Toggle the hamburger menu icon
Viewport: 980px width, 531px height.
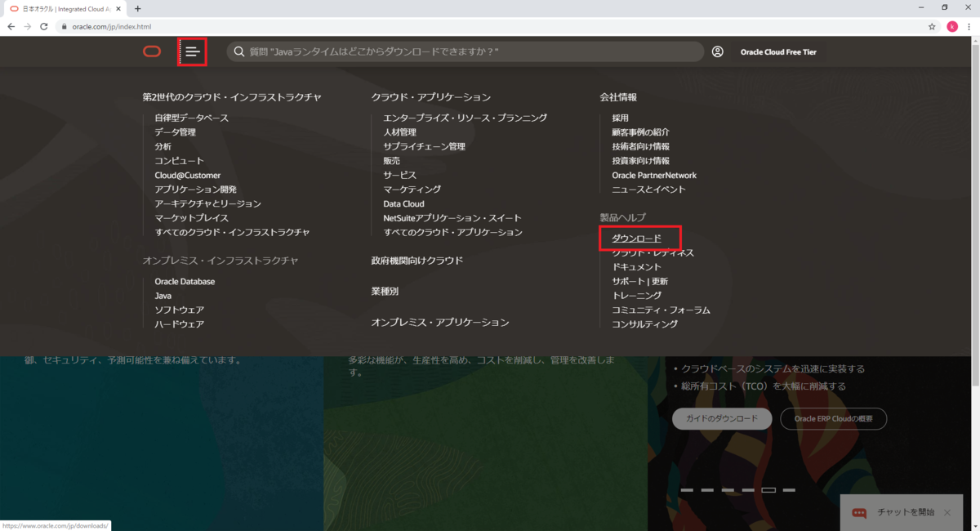pos(192,51)
